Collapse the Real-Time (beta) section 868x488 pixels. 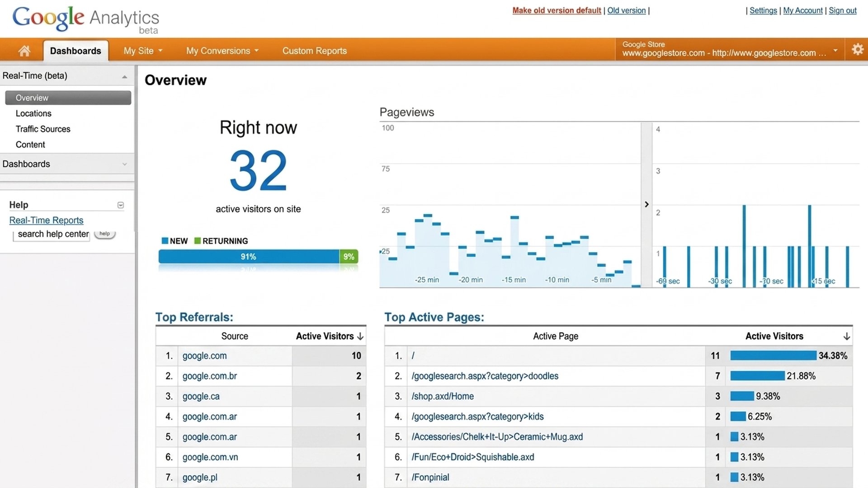[x=124, y=77]
